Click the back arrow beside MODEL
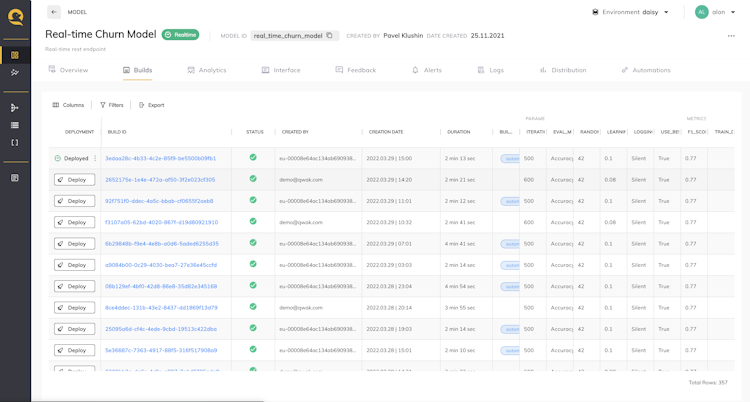The image size is (750, 402). pos(54,12)
